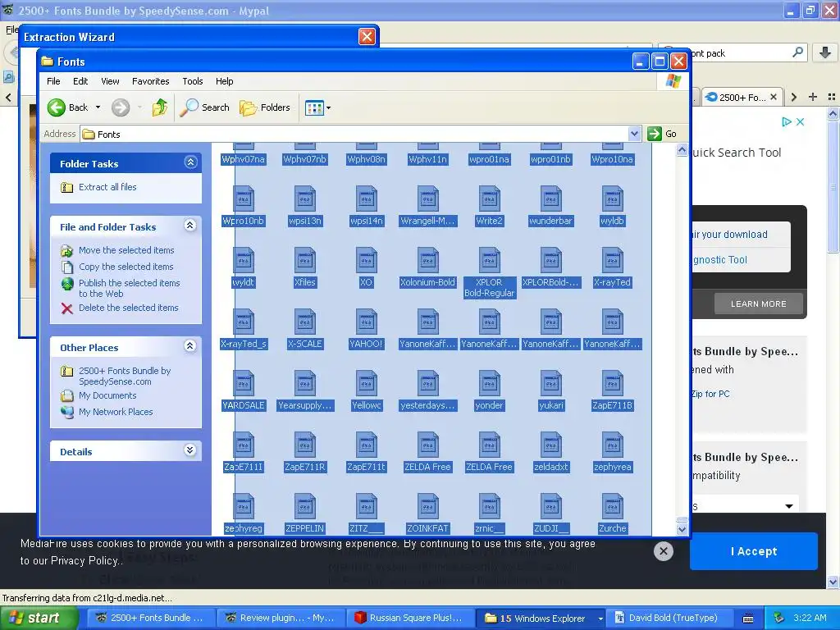Image resolution: width=840 pixels, height=630 pixels.
Task: Click Publish the selected items to the Web
Action: point(129,288)
